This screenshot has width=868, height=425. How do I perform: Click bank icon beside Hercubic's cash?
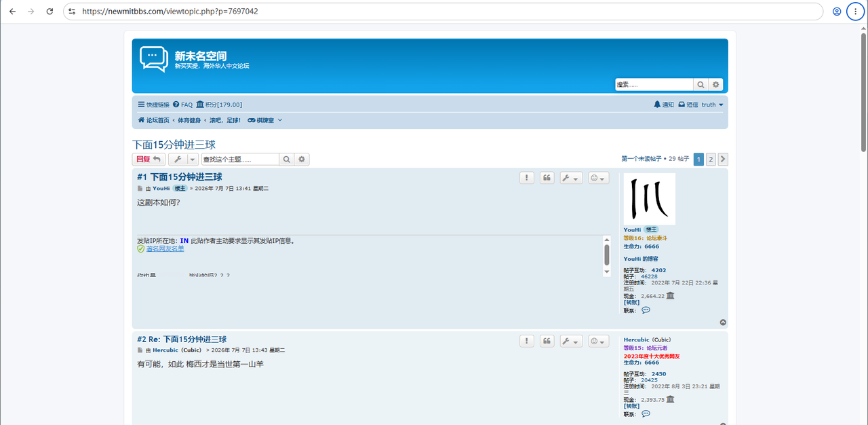tap(670, 399)
